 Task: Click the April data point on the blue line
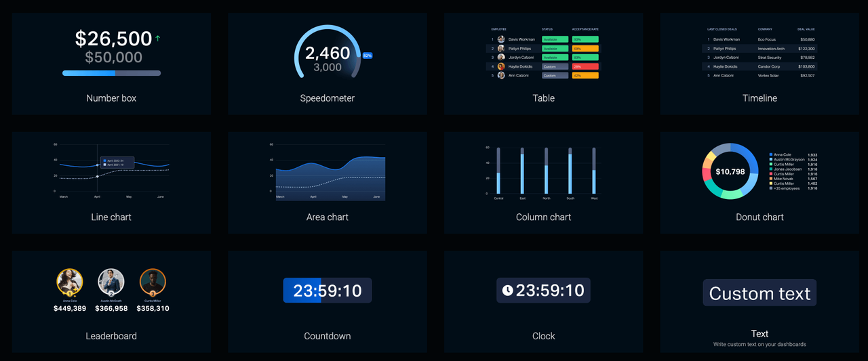coord(97,165)
